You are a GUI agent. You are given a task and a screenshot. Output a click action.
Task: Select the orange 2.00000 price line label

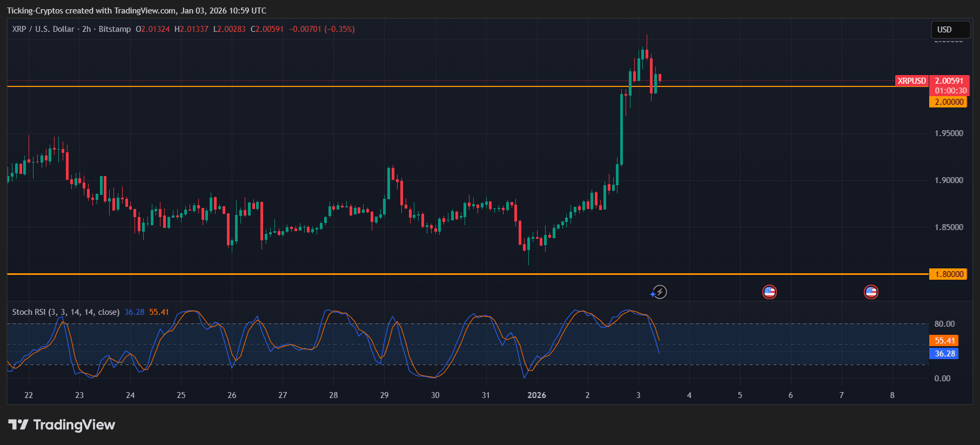948,102
